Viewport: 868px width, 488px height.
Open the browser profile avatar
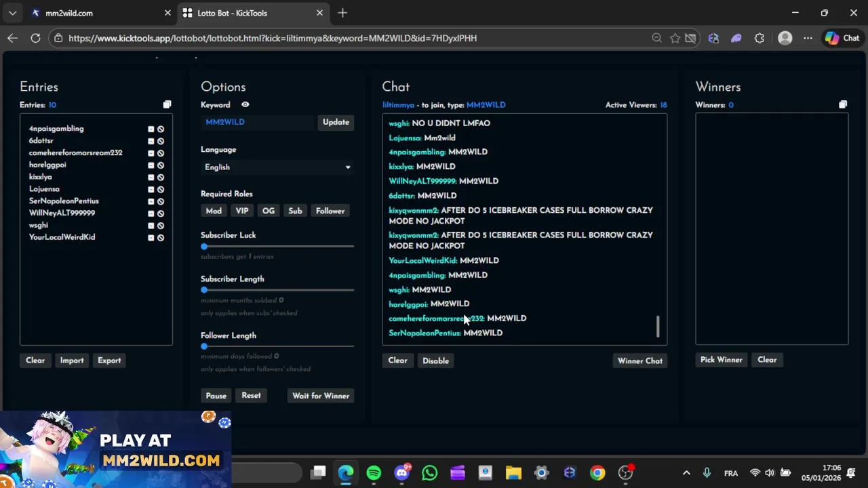[x=785, y=38]
